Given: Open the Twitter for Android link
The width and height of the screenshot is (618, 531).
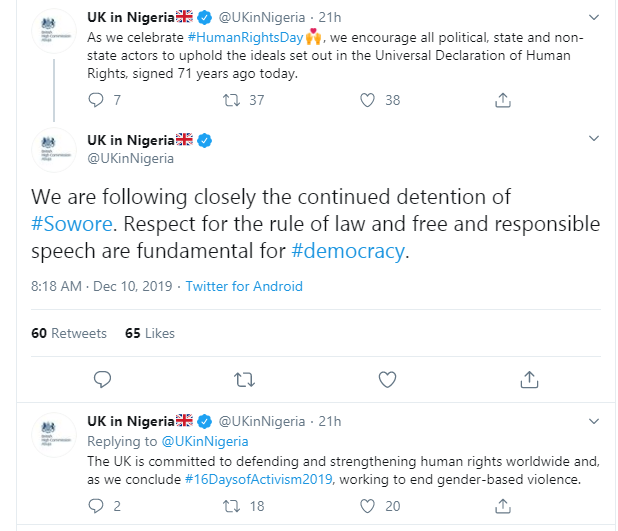Looking at the screenshot, I should [x=244, y=286].
